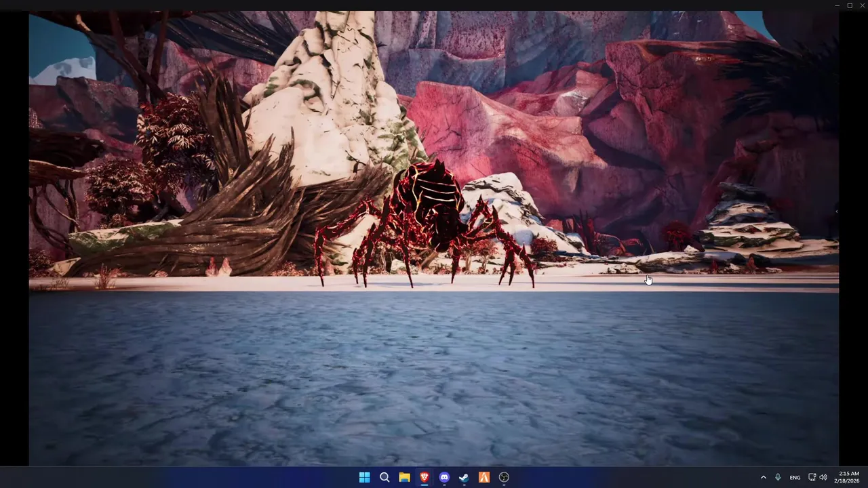Open the Windows Start menu
The height and width of the screenshot is (488, 868).
[x=364, y=477]
